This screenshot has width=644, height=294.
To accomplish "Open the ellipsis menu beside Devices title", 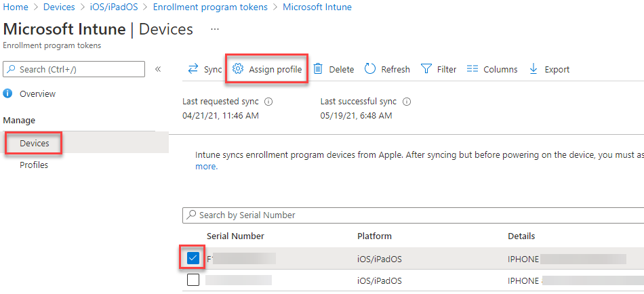I will coord(215,30).
